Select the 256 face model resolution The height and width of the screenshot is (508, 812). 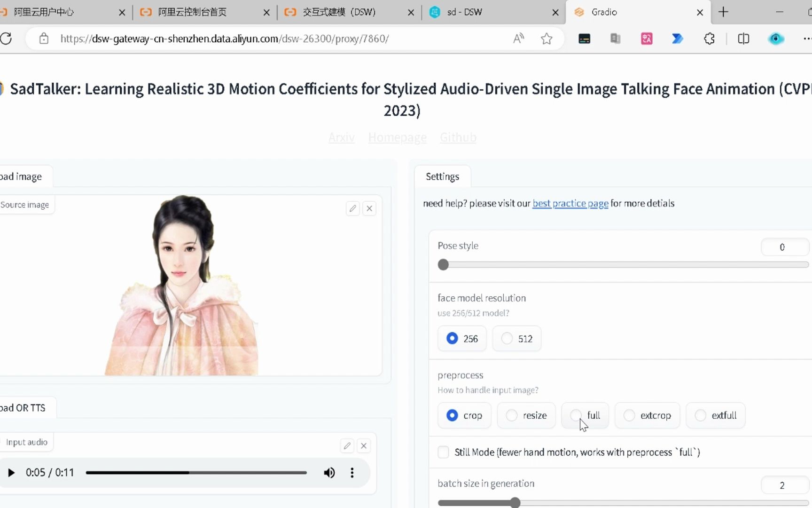(x=462, y=339)
